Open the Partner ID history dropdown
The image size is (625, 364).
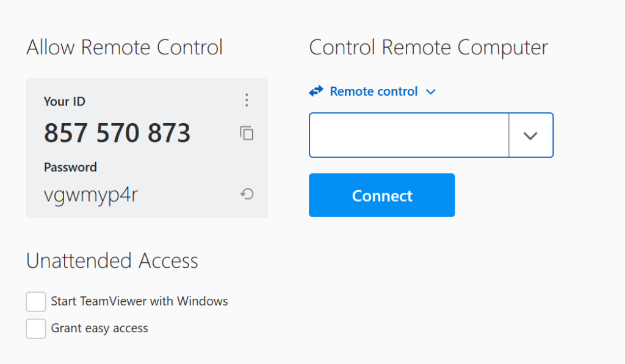pyautogui.click(x=531, y=135)
